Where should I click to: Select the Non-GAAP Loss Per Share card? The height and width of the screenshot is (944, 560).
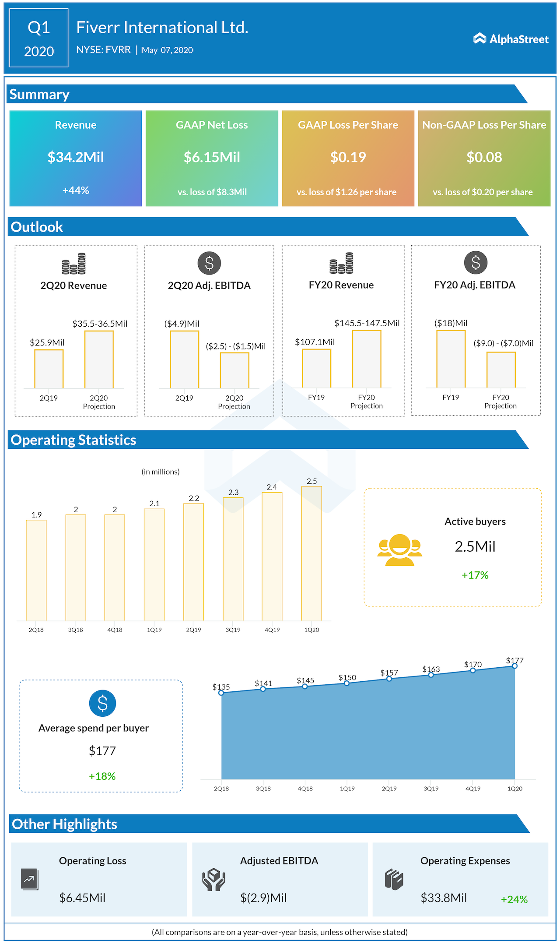(484, 158)
